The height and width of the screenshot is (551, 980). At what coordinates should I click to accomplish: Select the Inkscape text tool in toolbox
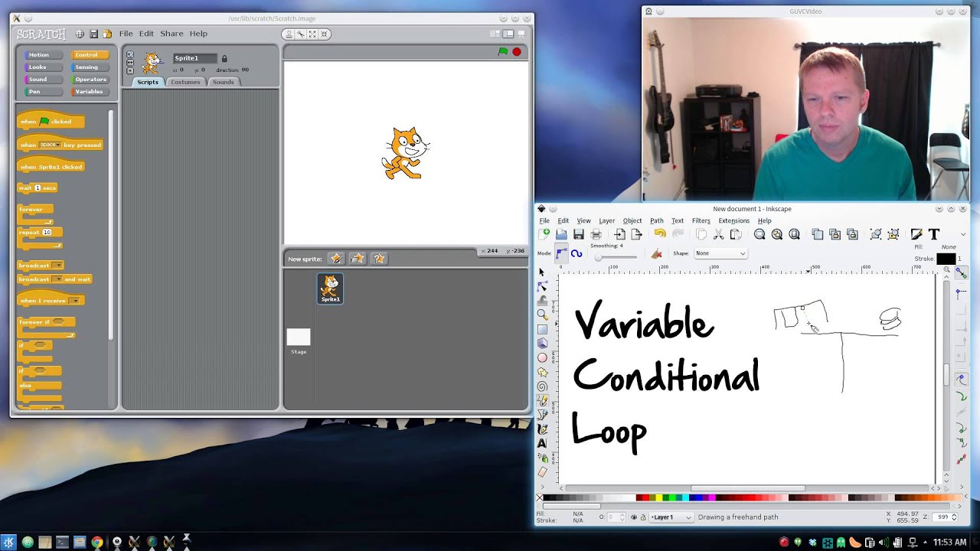click(x=542, y=443)
